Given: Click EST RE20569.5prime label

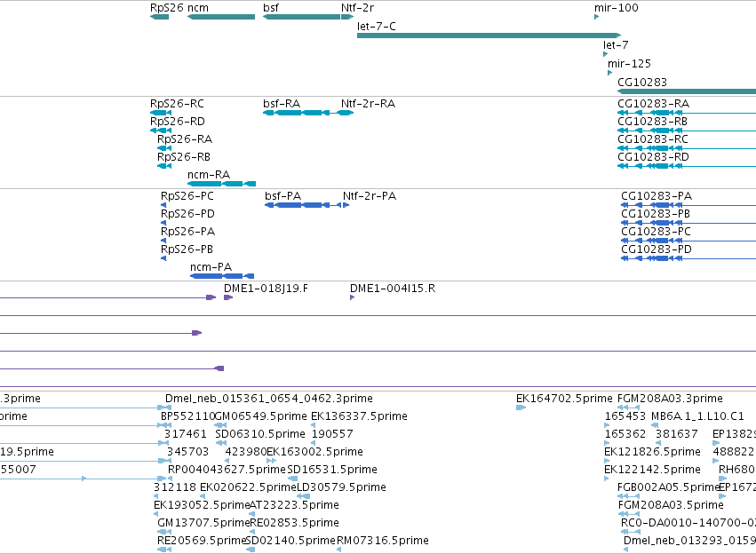Looking at the screenshot, I should 202,541.
